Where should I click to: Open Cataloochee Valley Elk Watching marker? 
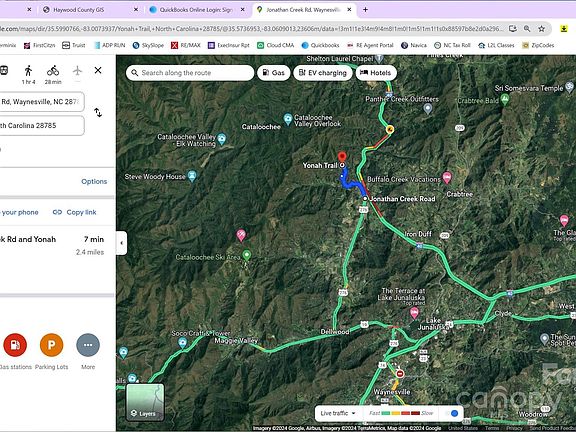222,139
